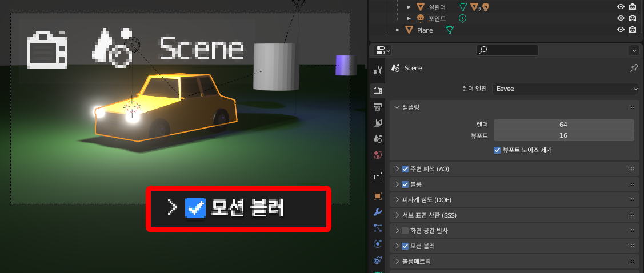This screenshot has width=644, height=273.
Task: Open the properties options dropdown arrow
Action: click(x=634, y=50)
